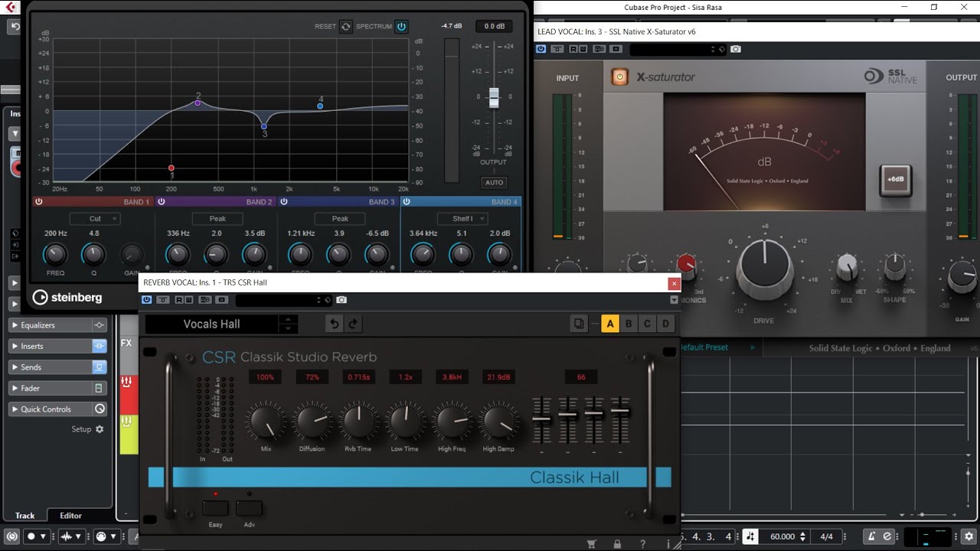The image size is (980, 551).
Task: Click the first CSR macro fader
Action: (x=541, y=419)
